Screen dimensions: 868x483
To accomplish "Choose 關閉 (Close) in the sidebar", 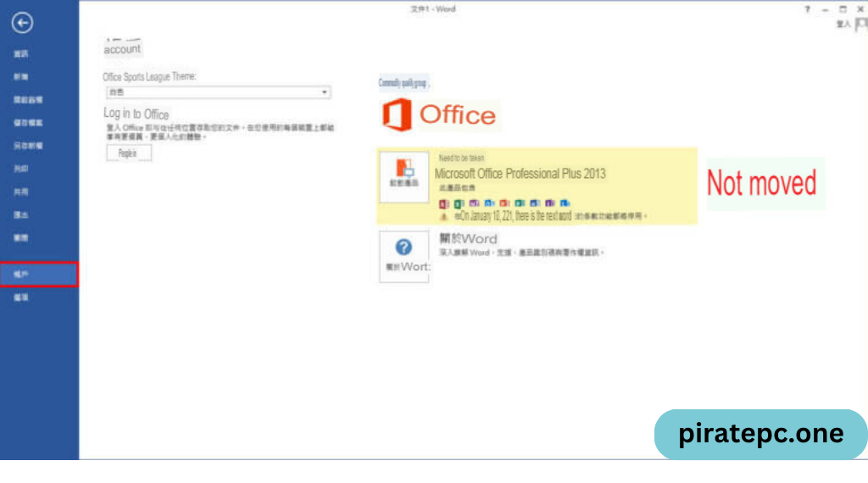I will click(21, 237).
